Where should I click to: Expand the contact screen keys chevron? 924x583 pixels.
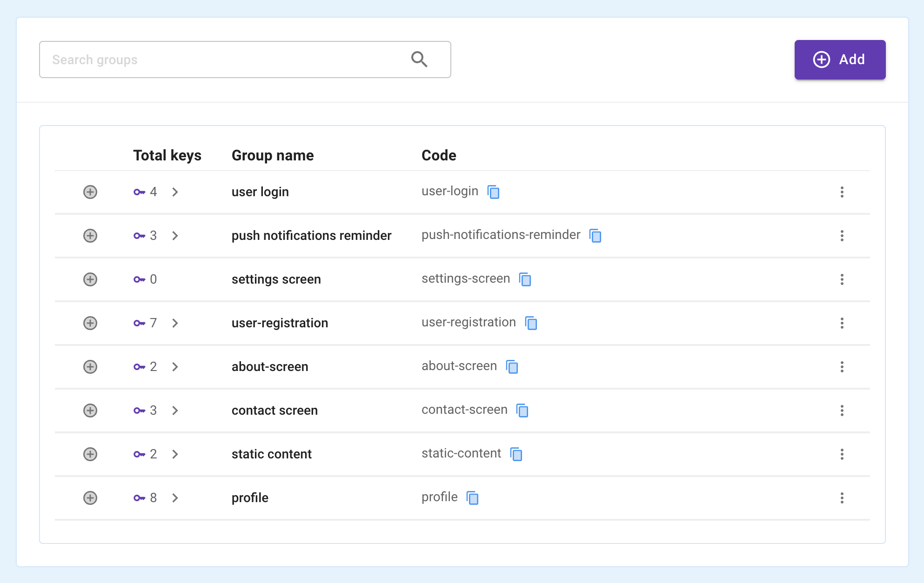click(175, 411)
